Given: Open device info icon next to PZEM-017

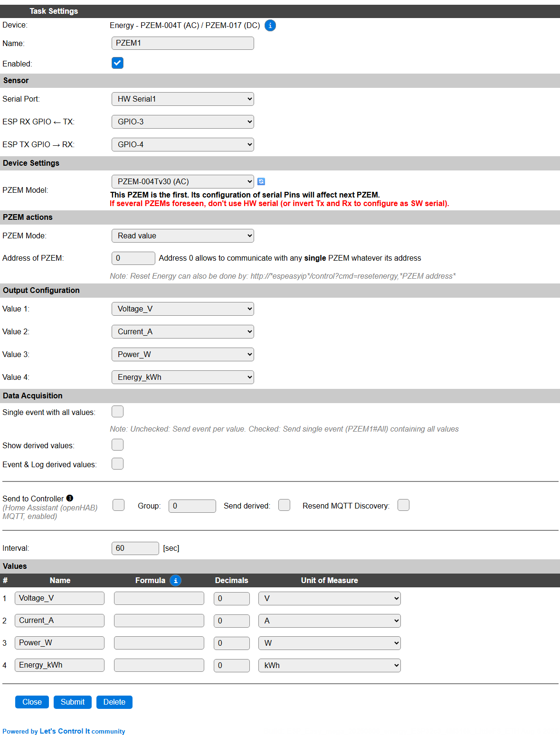Looking at the screenshot, I should pyautogui.click(x=270, y=26).
